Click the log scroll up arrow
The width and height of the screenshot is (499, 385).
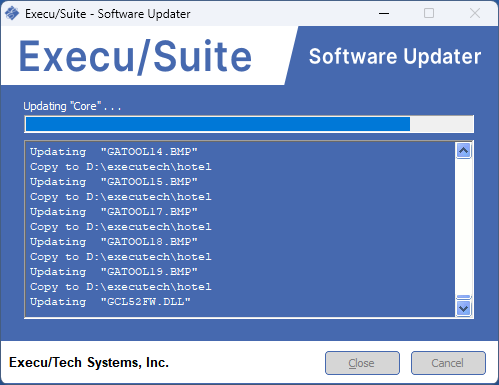(463, 151)
